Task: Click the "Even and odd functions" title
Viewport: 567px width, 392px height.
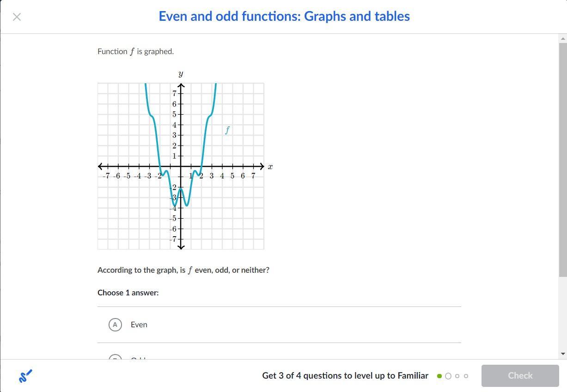Action: click(x=284, y=16)
